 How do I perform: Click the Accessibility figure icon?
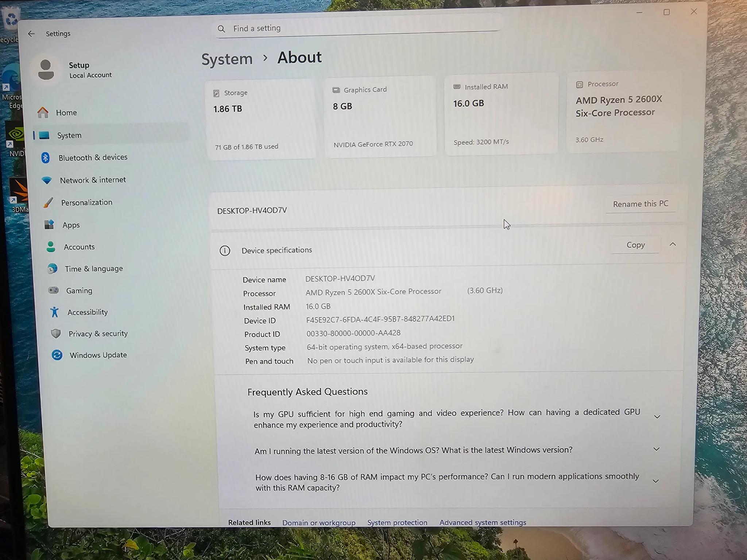coord(55,312)
